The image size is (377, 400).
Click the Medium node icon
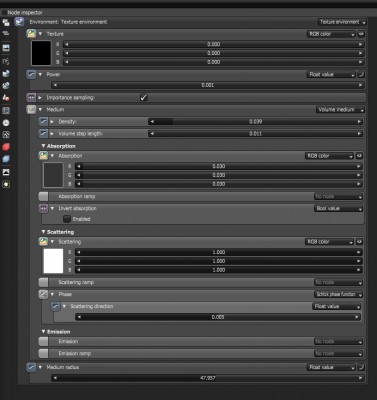(x=31, y=109)
